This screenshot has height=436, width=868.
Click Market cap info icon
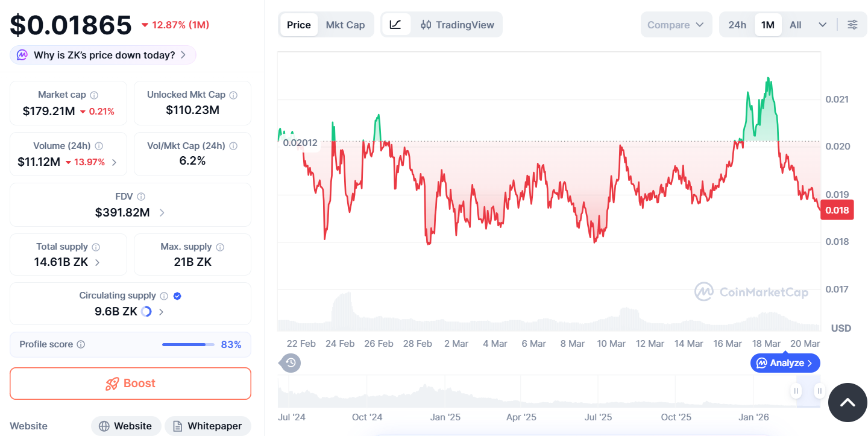tap(94, 95)
